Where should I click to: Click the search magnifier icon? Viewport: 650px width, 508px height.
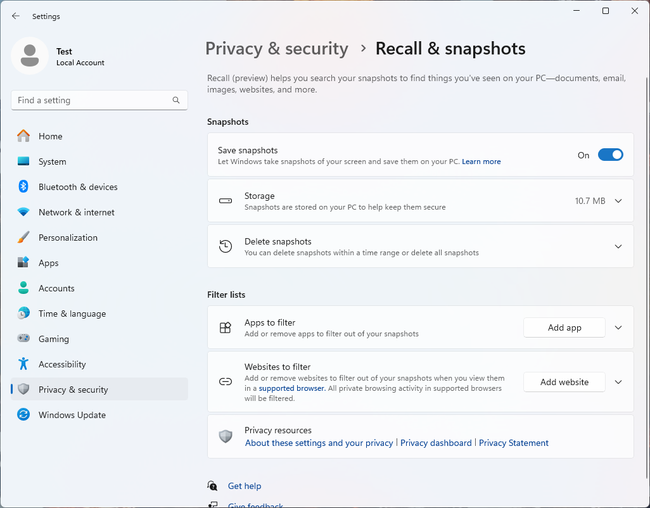176,100
